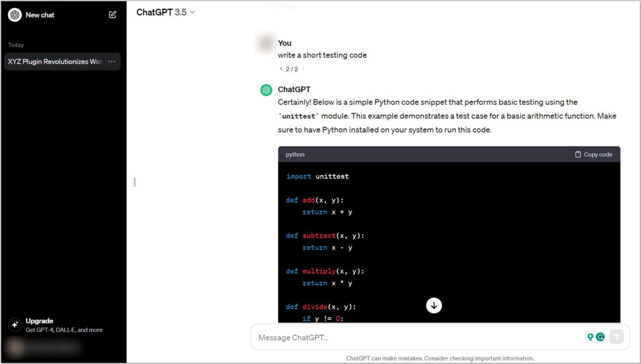Click the 'def add(x, y):' code line

point(315,200)
